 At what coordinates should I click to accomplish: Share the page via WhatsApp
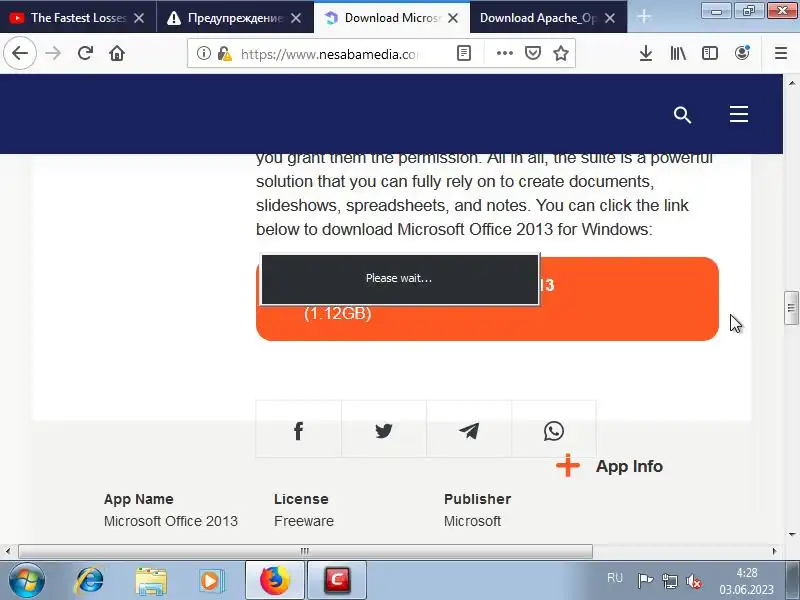click(554, 431)
